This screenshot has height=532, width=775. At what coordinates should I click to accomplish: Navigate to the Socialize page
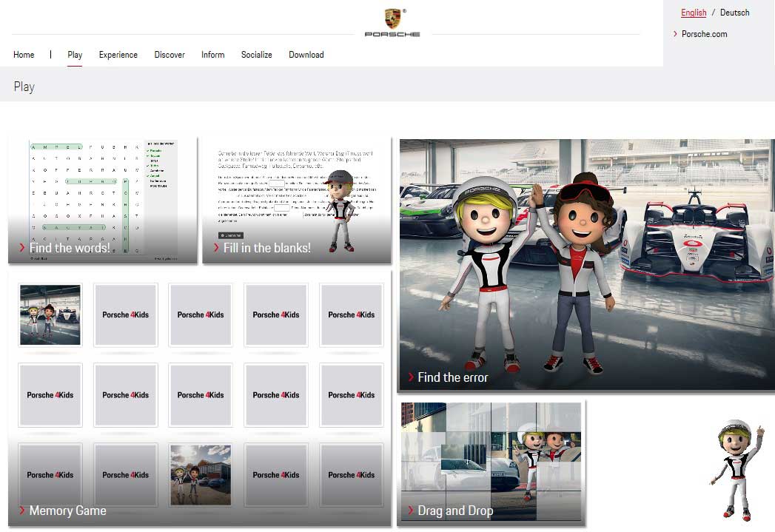point(256,55)
